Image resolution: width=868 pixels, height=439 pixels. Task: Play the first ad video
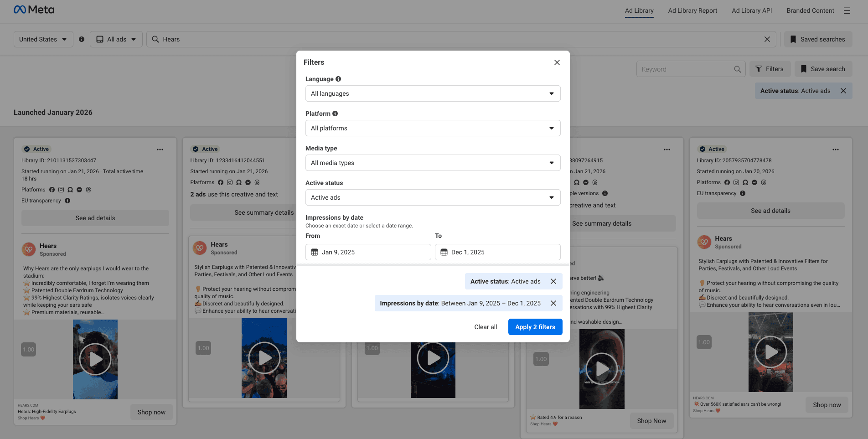point(95,359)
